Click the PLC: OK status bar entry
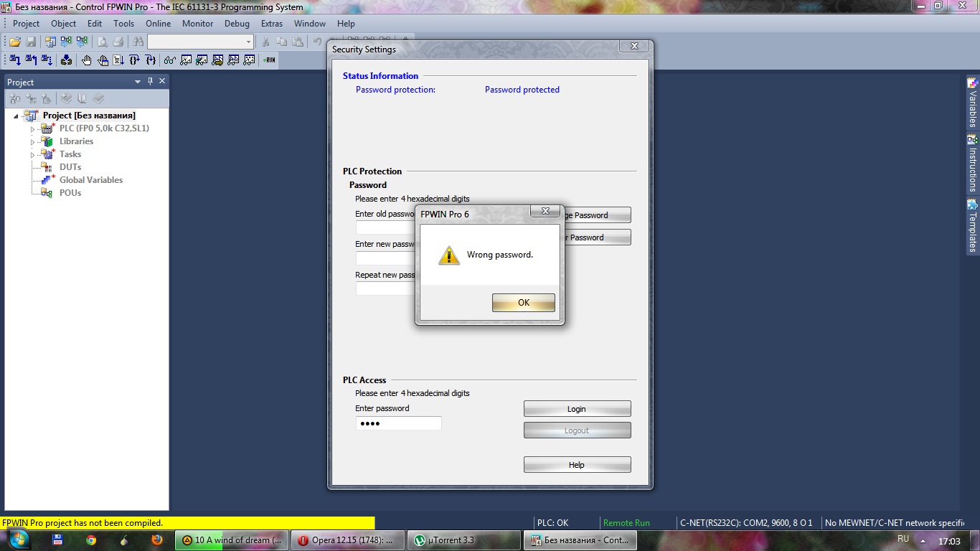Screen dimensions: 980x551 pyautogui.click(x=553, y=523)
